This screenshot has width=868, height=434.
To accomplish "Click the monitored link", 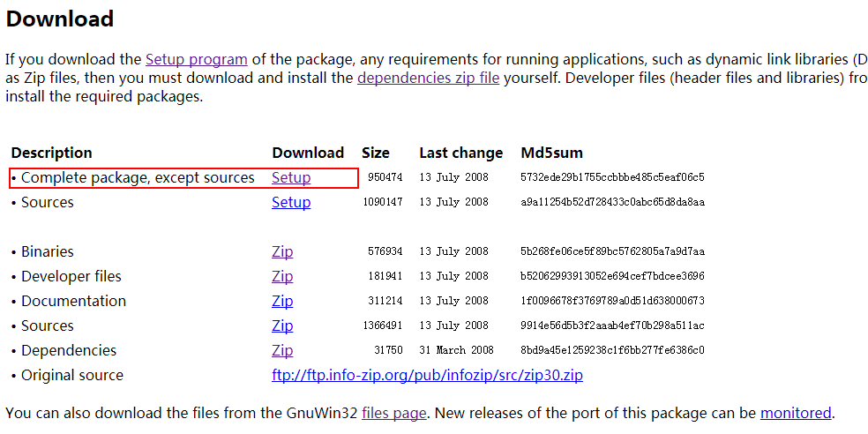I will (x=796, y=413).
